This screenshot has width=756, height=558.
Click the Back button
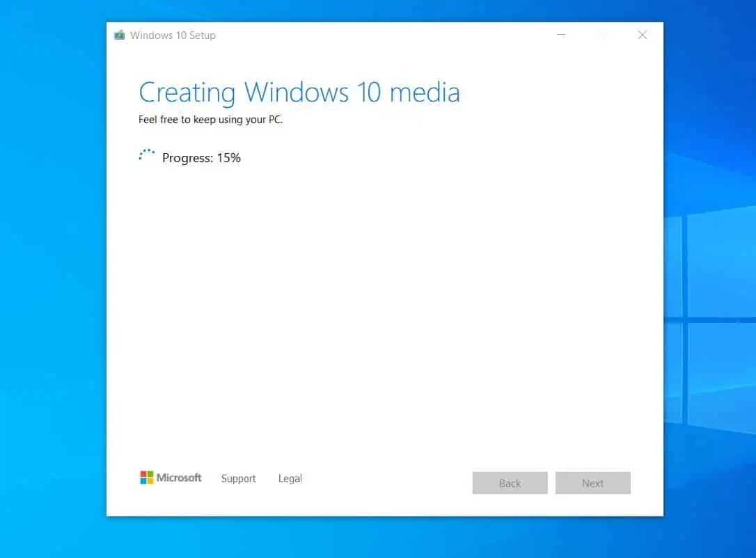coord(510,483)
